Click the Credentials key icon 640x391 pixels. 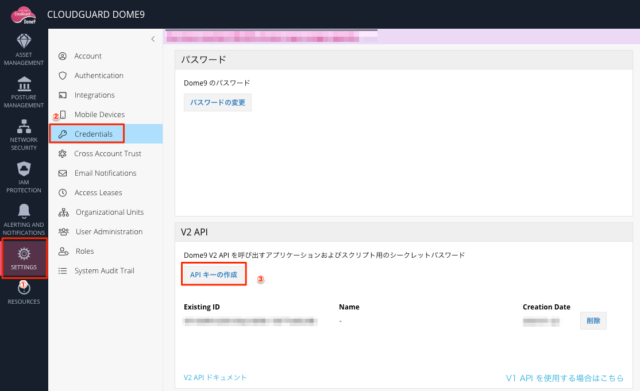pos(62,134)
